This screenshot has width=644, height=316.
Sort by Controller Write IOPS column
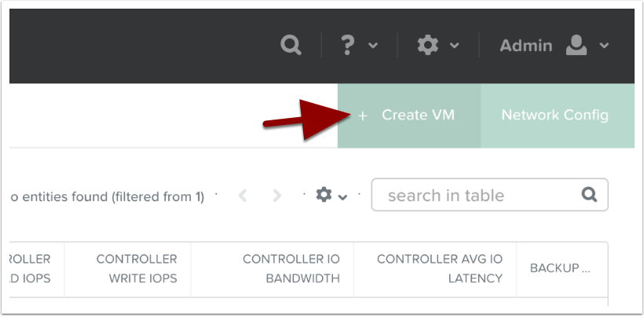[137, 268]
